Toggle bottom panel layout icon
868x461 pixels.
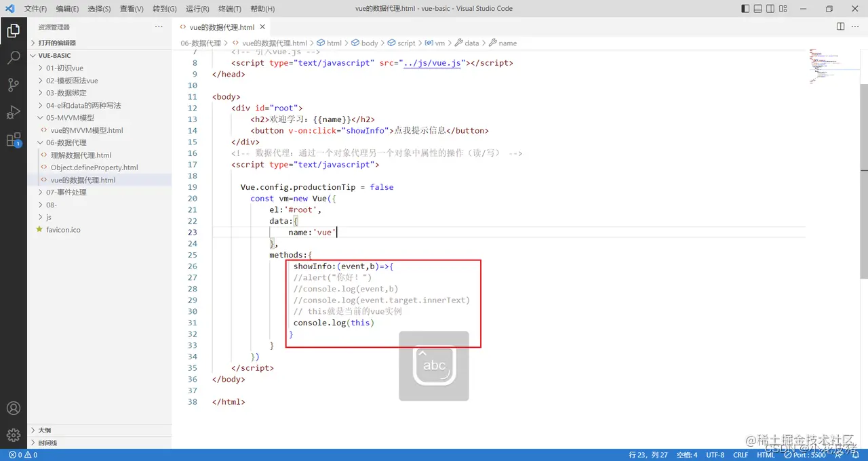click(759, 9)
